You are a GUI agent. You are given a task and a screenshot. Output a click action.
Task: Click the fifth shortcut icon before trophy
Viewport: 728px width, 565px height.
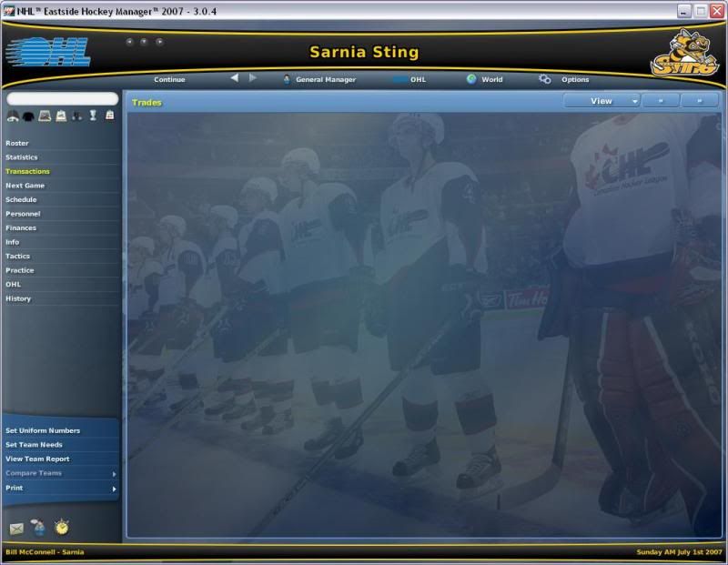click(x=77, y=116)
